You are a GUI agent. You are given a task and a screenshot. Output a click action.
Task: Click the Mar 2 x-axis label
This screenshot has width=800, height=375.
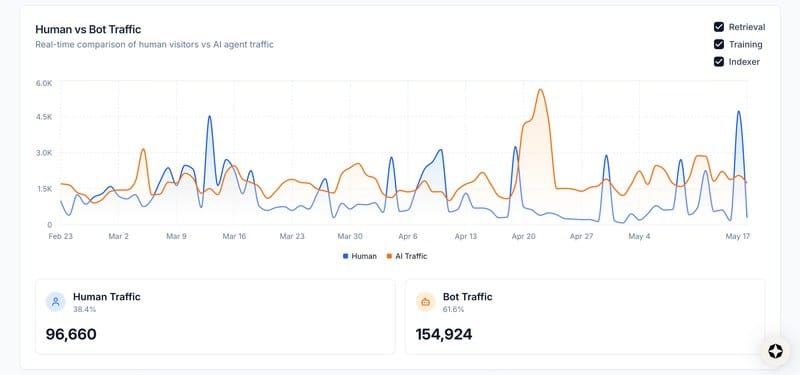point(118,236)
